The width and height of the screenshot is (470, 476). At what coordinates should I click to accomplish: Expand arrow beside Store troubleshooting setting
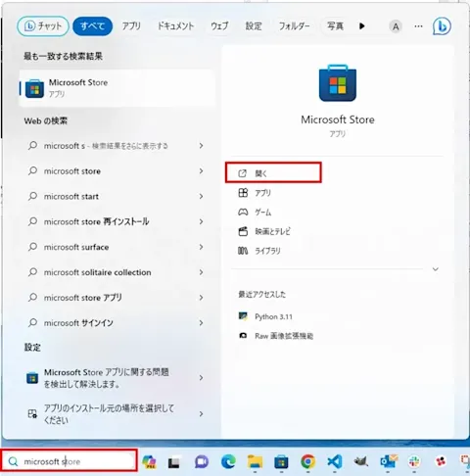tap(201, 378)
